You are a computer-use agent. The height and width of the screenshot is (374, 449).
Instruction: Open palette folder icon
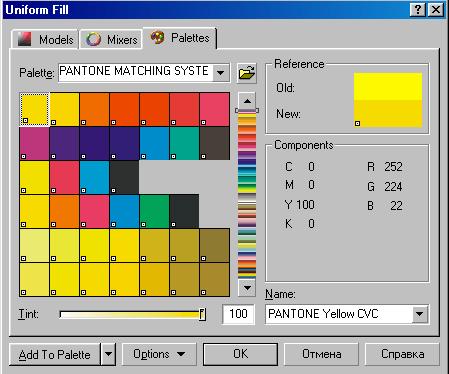(x=247, y=72)
